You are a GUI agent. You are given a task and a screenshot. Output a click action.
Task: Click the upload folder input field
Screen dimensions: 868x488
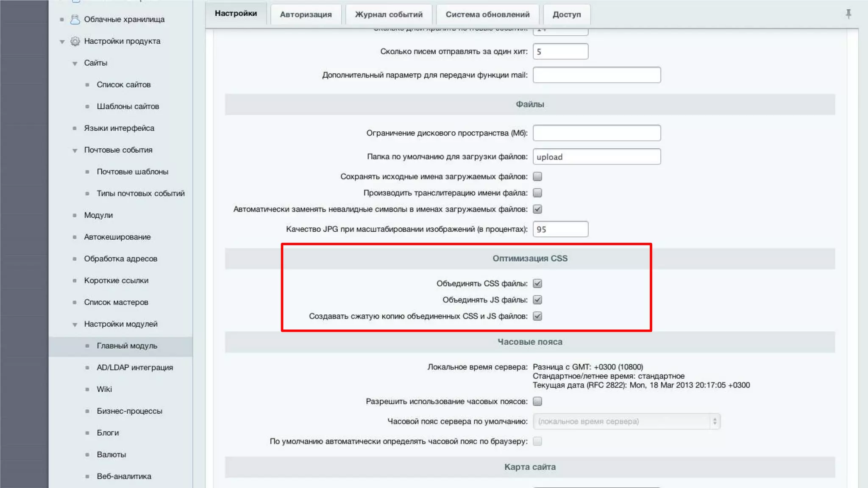point(596,157)
